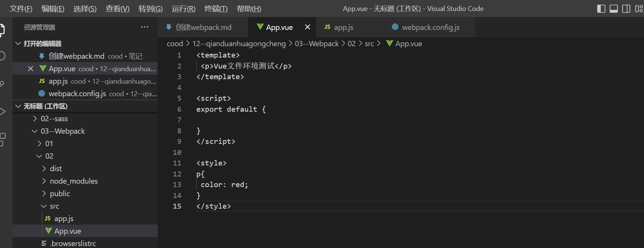Close App.vue in the open editors list

click(x=31, y=69)
